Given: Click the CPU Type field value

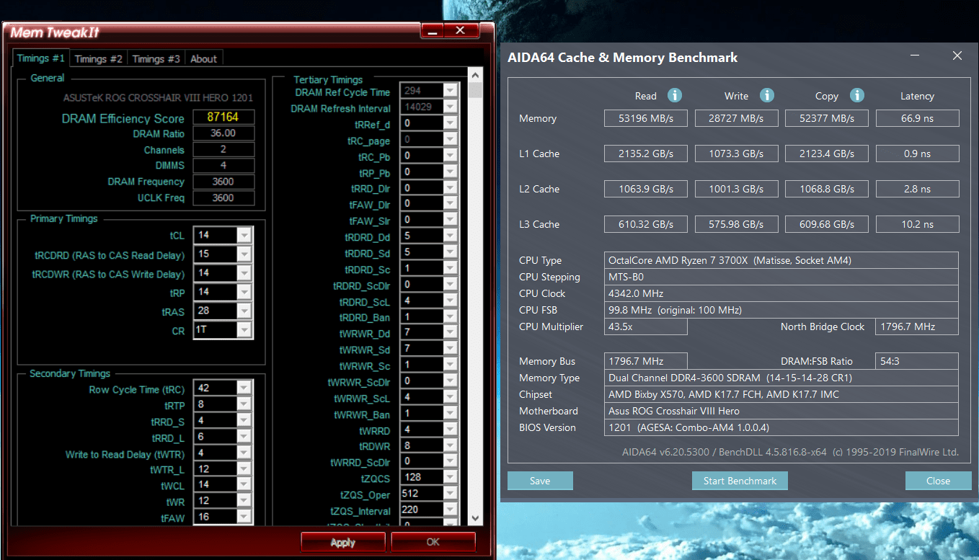Looking at the screenshot, I should (781, 260).
